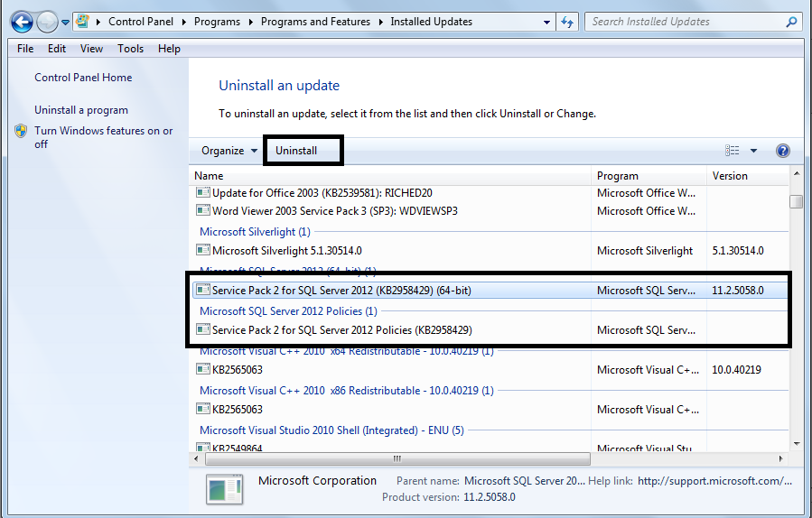The image size is (812, 518).
Task: Click version 11.2.5058.0 in the SQL row
Action: click(737, 291)
